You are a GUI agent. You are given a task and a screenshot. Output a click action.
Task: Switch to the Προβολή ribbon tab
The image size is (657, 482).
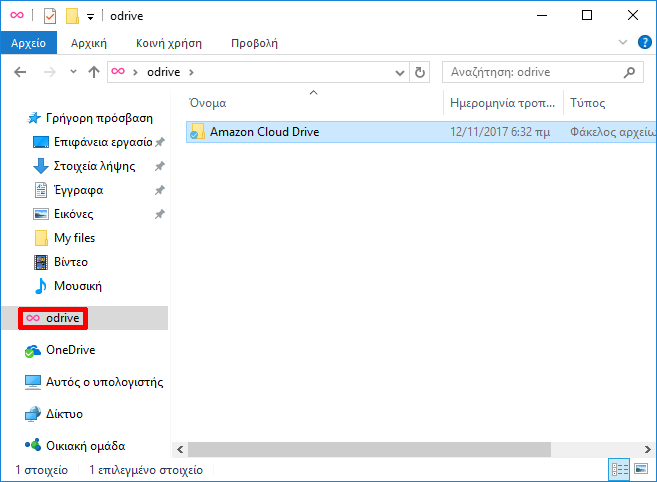click(x=254, y=43)
